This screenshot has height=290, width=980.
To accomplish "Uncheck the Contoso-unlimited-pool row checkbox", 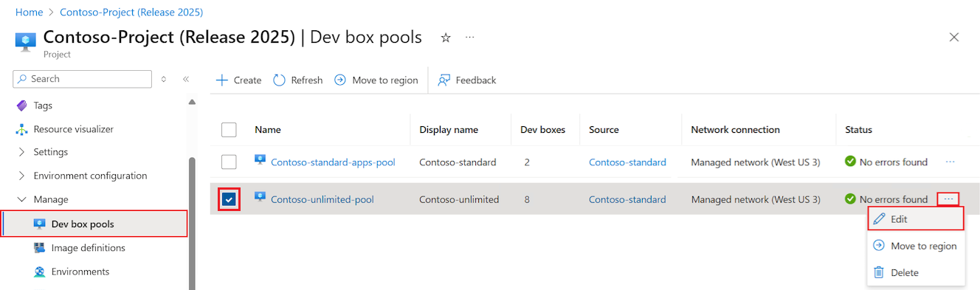I will click(x=229, y=199).
